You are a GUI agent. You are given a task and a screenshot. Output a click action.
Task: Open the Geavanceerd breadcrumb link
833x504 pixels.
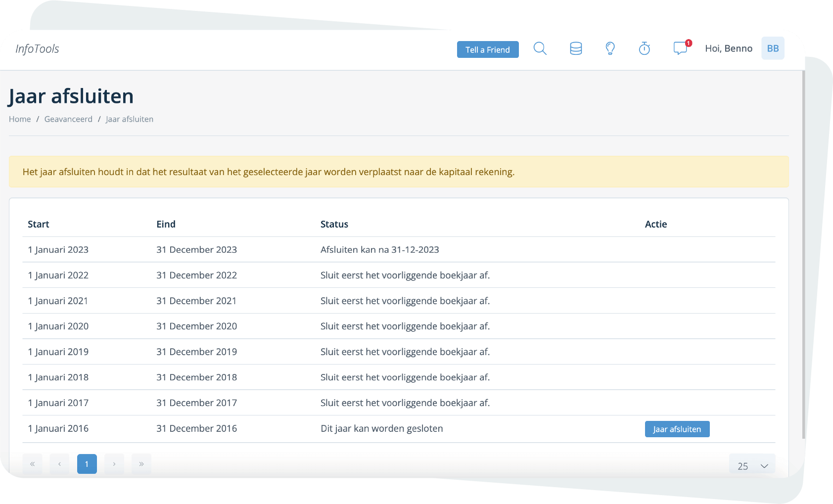[68, 119]
